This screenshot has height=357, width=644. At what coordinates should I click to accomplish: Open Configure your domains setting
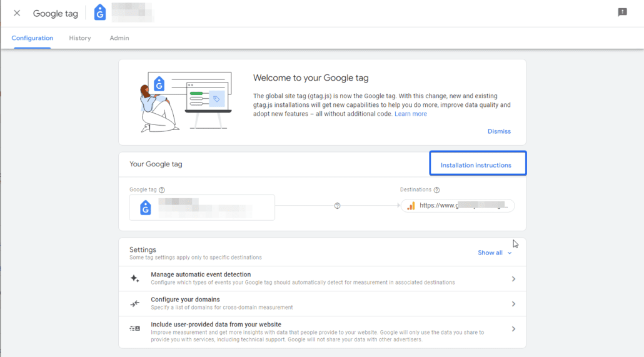[x=323, y=304]
